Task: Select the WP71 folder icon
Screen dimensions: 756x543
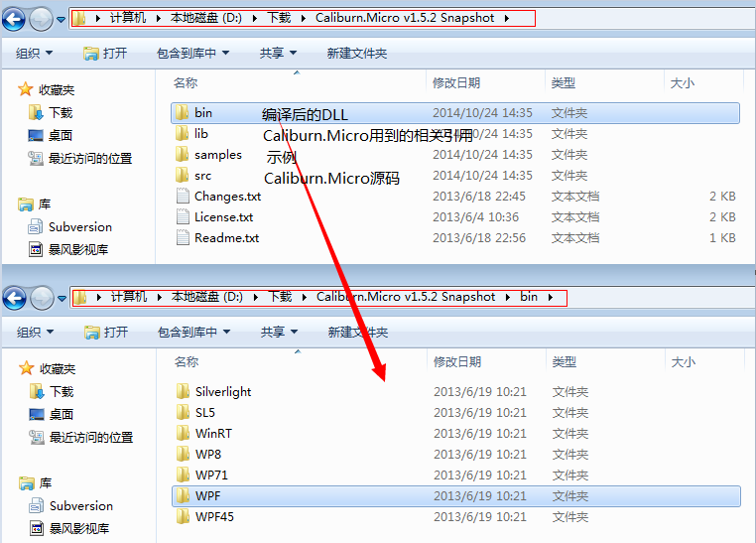Action: (x=184, y=475)
